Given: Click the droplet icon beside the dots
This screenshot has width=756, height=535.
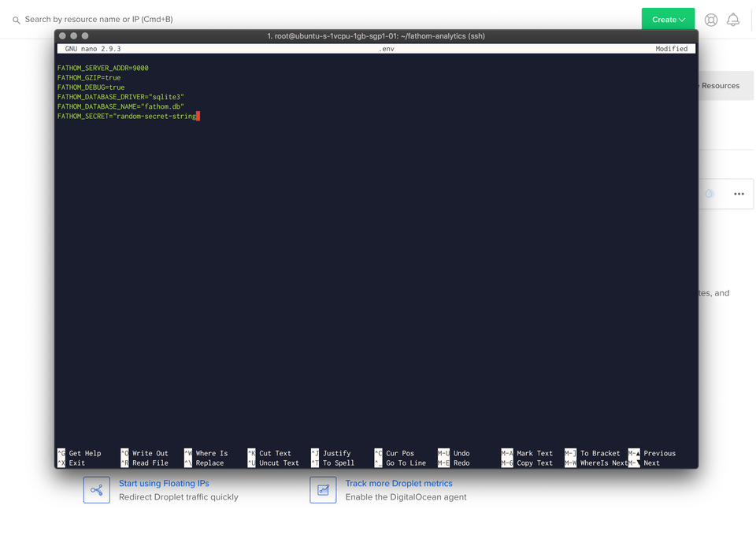Looking at the screenshot, I should 710,194.
